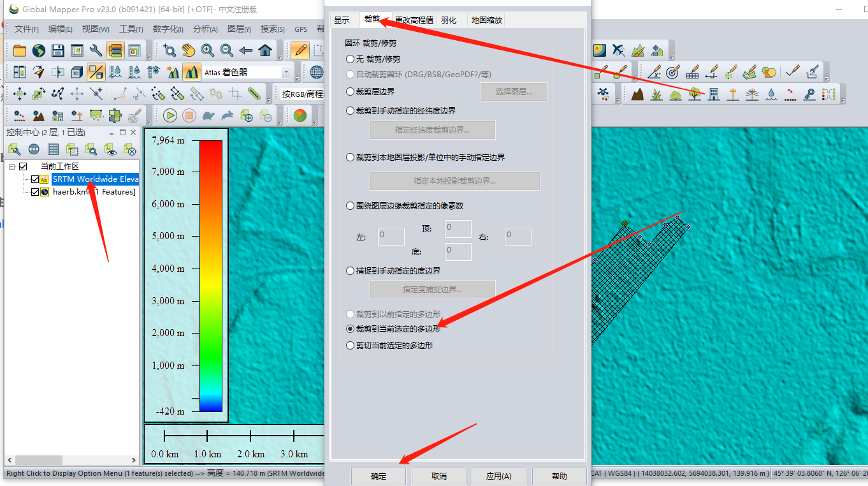Open online data via the globe icon
Viewport: 868px width, 486px height.
(x=39, y=50)
